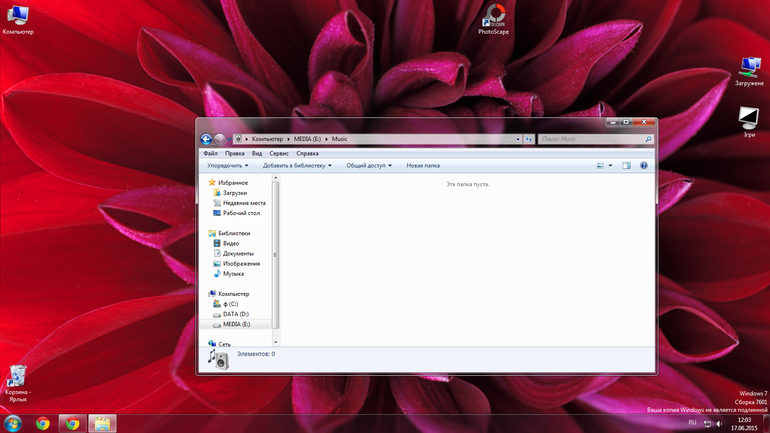
Task: Open the Музыка library
Action: click(x=233, y=274)
